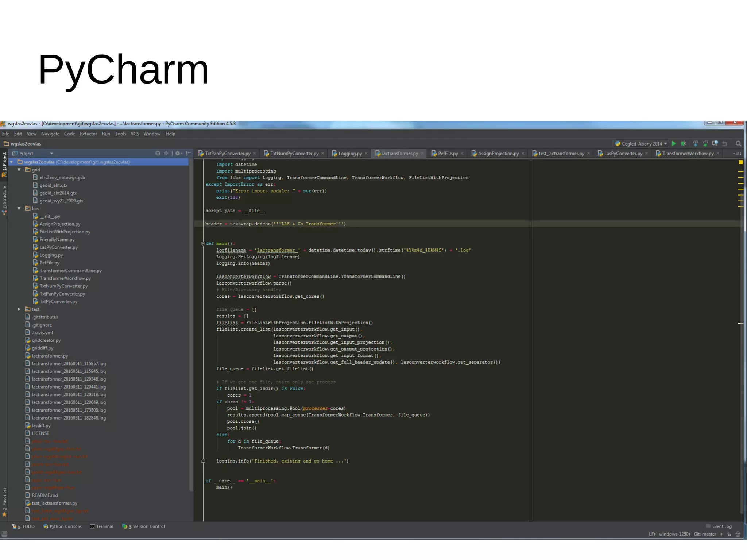Screen dimensions: 747x560
Task: Click the Hector inspector status icon
Action: (738, 534)
